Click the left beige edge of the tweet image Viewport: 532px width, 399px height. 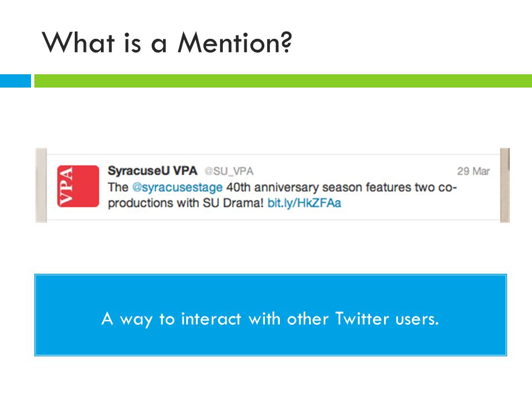(41, 185)
